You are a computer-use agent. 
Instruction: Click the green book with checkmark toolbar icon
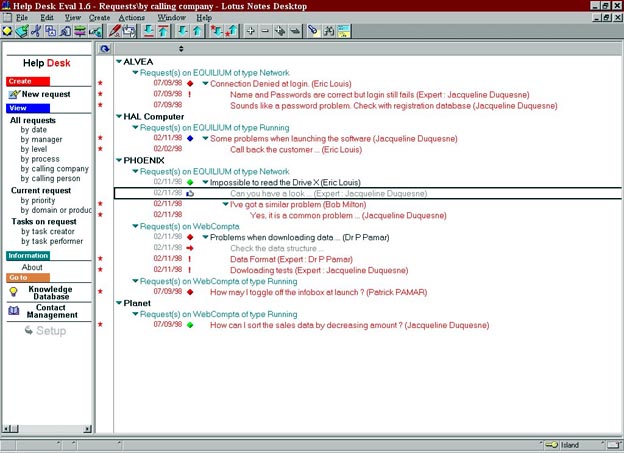pos(22,31)
